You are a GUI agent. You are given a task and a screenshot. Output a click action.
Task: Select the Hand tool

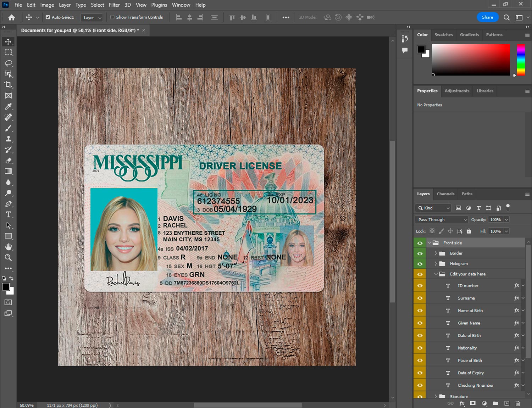coord(8,247)
